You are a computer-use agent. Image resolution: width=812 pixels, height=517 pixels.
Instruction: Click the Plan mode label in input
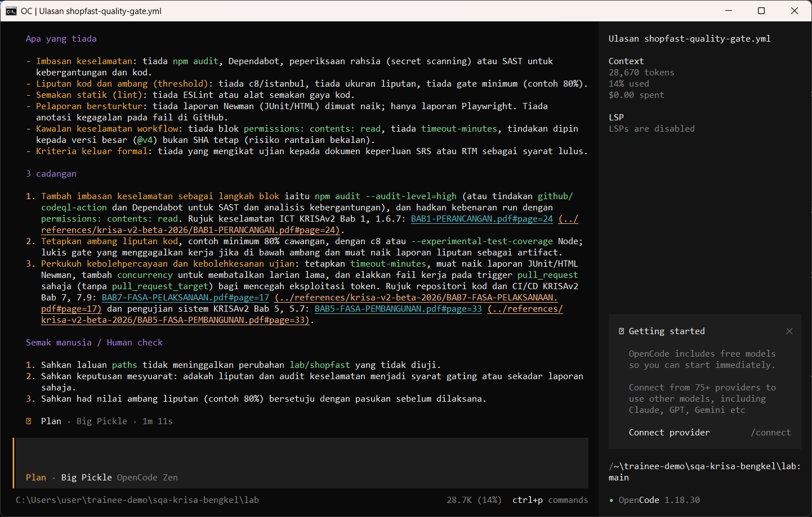pos(36,478)
